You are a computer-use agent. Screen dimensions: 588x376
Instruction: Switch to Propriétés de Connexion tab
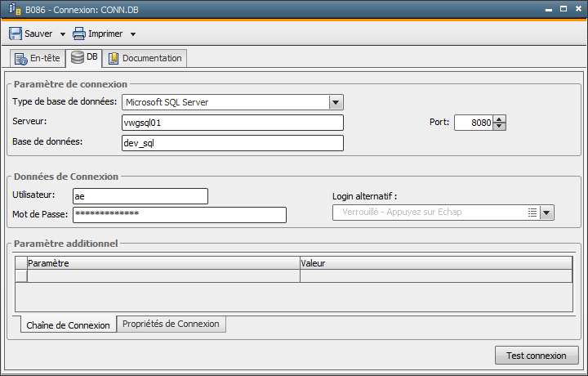point(171,324)
